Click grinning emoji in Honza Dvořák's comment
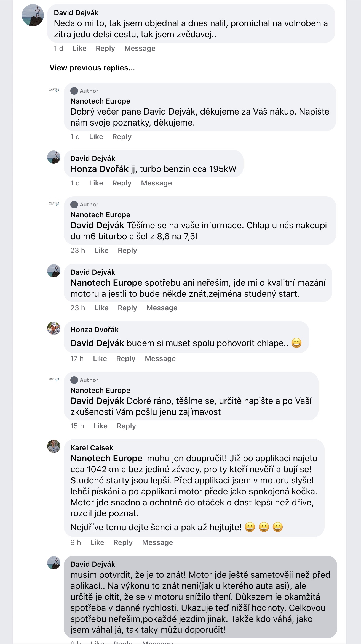 (x=296, y=343)
